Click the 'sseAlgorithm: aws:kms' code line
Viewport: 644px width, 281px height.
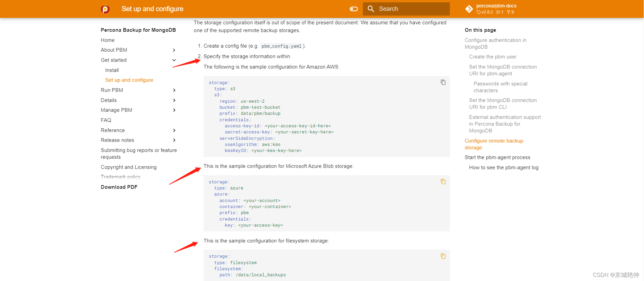tap(253, 145)
